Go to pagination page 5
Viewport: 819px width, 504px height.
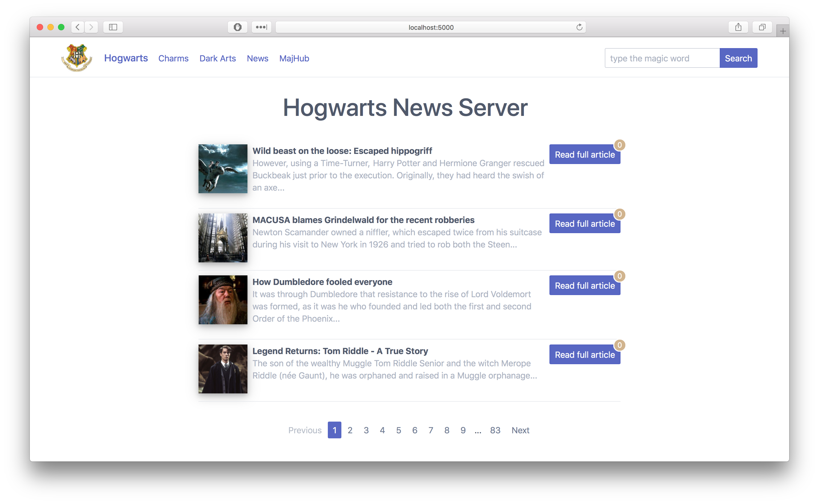398,430
